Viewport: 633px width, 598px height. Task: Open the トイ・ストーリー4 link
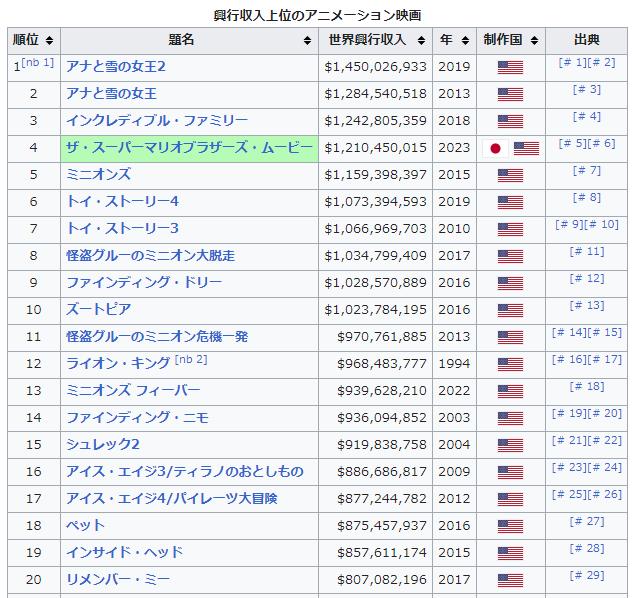(122, 202)
